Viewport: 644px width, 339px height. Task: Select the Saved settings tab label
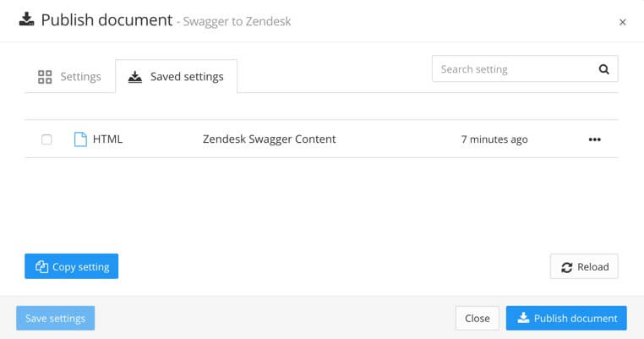click(187, 77)
